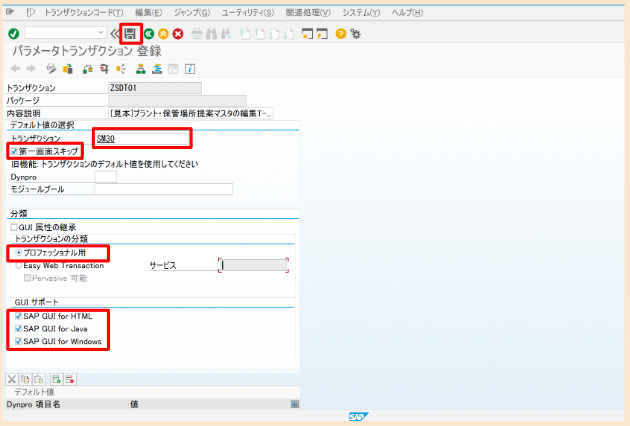Open Help via yellow question mark icon
Viewport: 630px width, 426px height.
tap(341, 33)
